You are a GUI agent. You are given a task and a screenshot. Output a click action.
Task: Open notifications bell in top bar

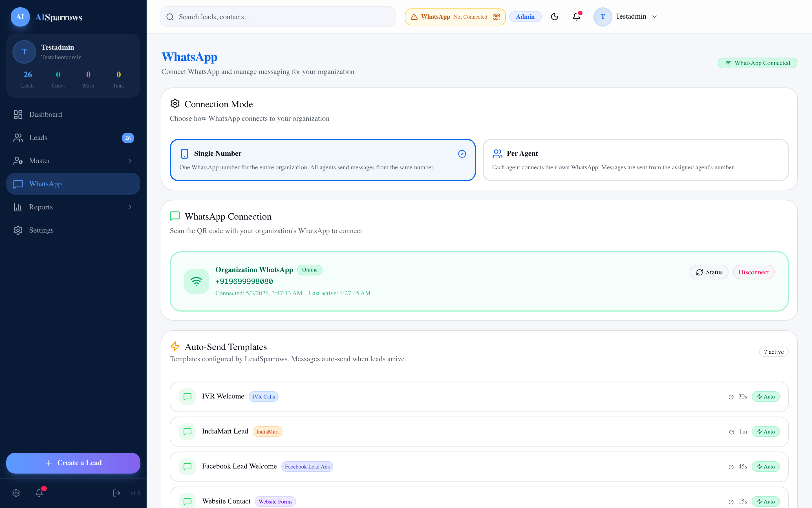pos(577,17)
